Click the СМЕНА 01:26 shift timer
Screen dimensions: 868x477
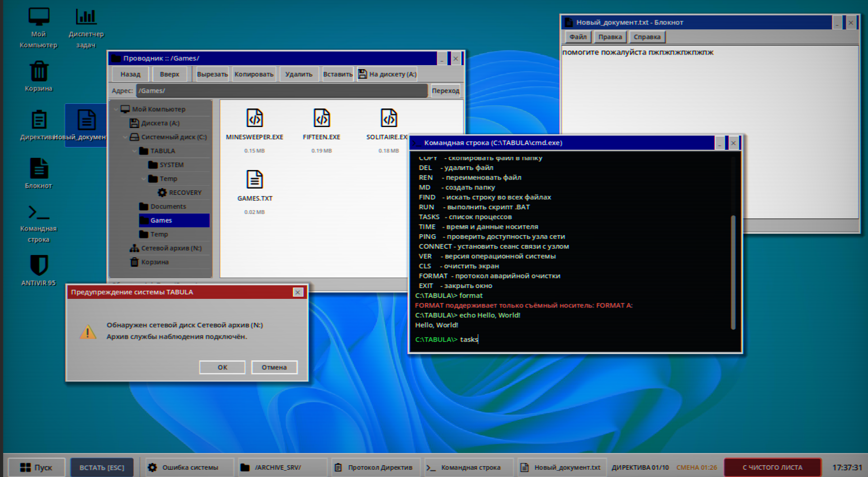(697, 468)
